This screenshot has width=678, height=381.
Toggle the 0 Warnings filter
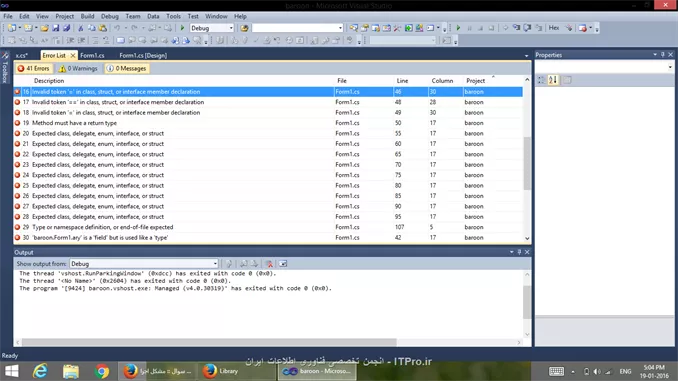[78, 68]
